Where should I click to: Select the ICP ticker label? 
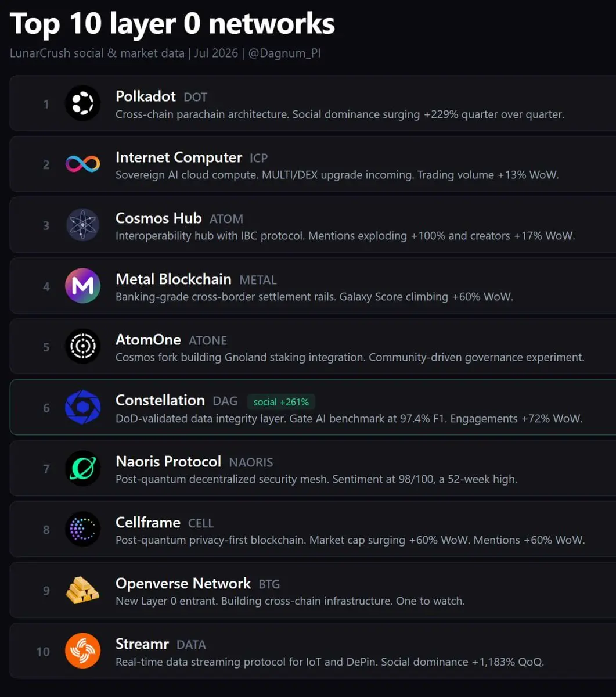[x=259, y=158]
